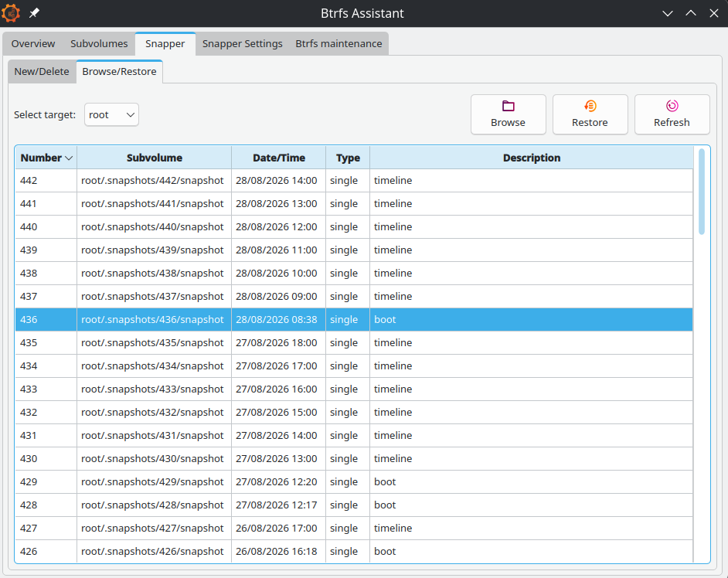Image resolution: width=728 pixels, height=578 pixels.
Task: Click single type cell for snapshot 433
Action: tap(348, 389)
